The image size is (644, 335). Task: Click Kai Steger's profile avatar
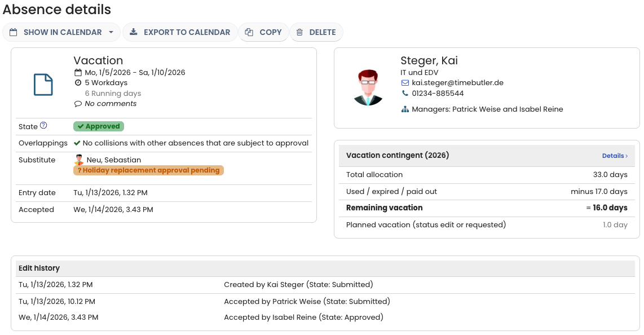click(x=368, y=87)
